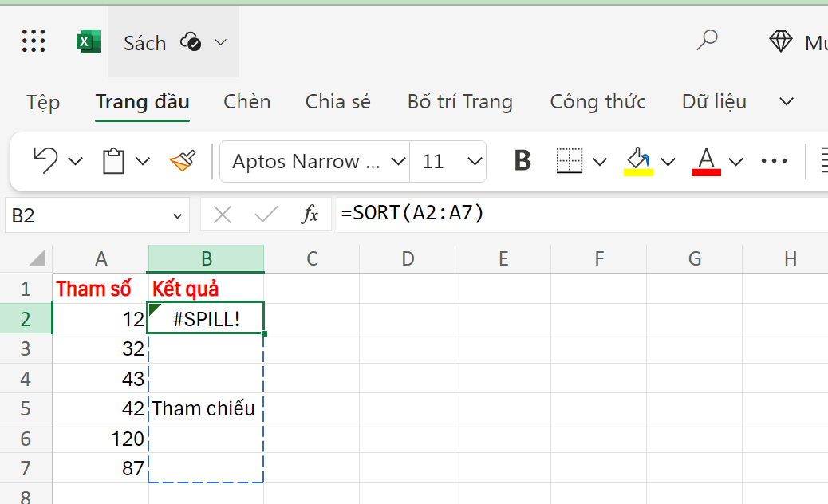Open the fill color dropdown arrow
This screenshot has height=504, width=828.
(x=668, y=162)
